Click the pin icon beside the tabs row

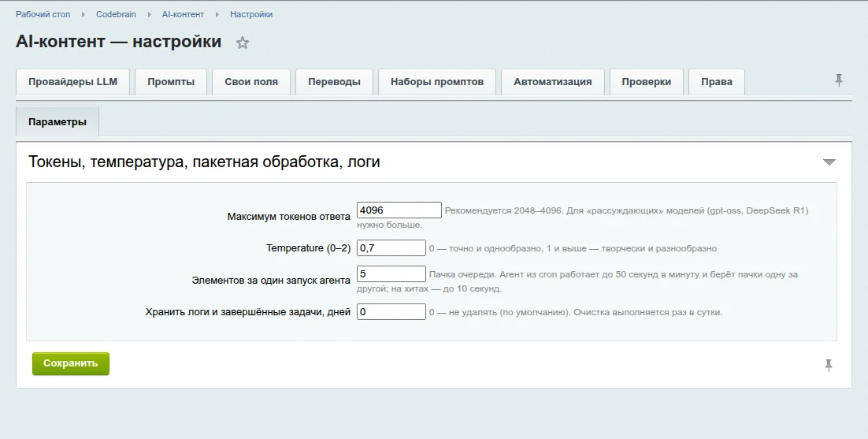click(x=839, y=80)
